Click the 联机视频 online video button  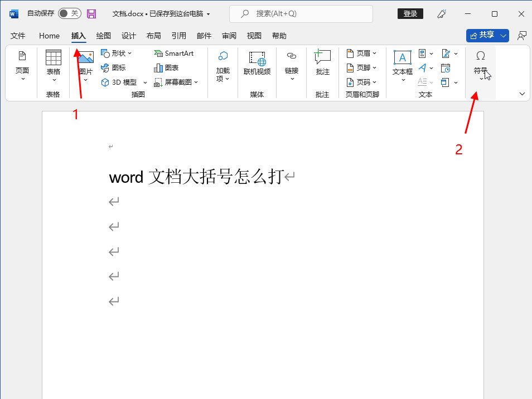pyautogui.click(x=257, y=64)
